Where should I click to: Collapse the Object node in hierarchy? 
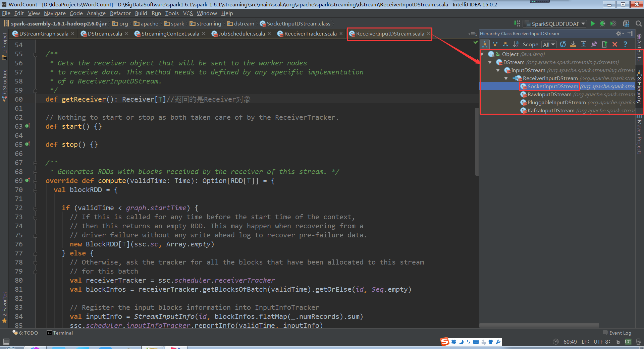click(x=482, y=54)
